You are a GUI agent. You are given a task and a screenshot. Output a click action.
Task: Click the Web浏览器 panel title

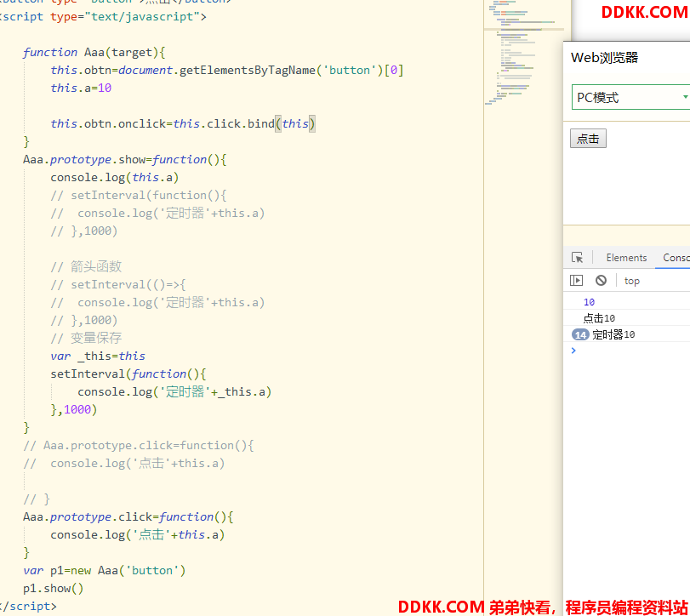point(604,58)
